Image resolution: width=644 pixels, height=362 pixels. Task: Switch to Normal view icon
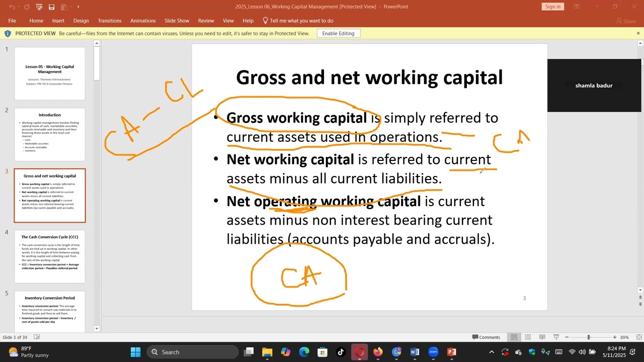coord(514,337)
